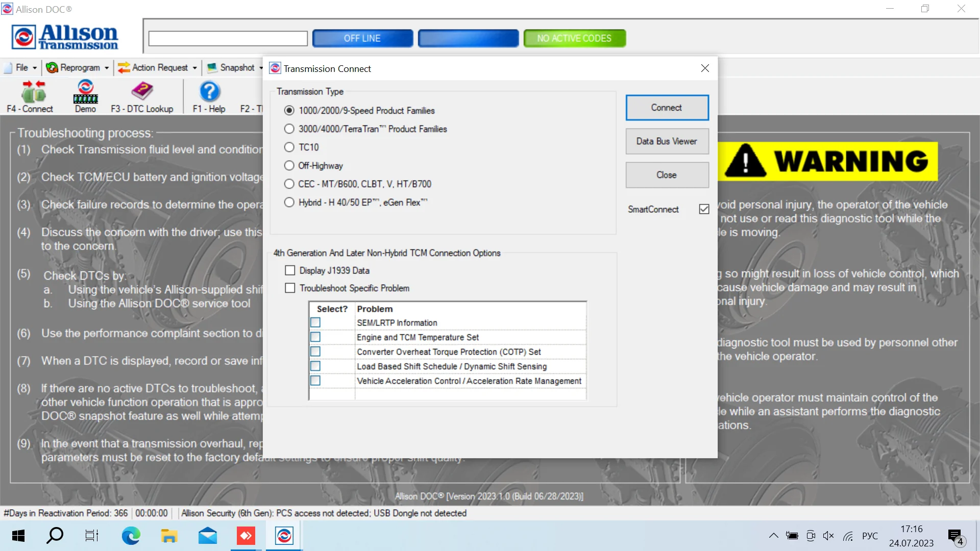Launch Microsoft Edge from taskbar
The height and width of the screenshot is (551, 980).
131,536
